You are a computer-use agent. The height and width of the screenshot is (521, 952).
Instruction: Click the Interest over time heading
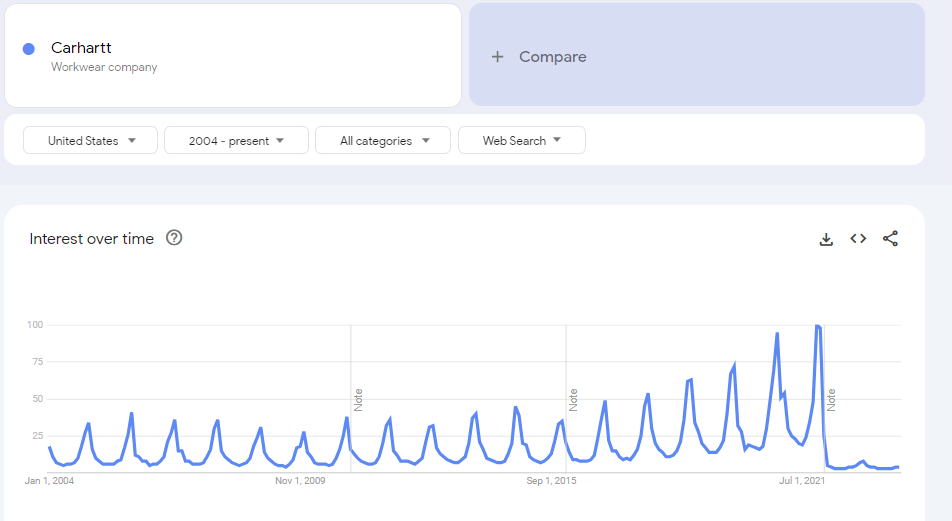[x=92, y=239]
